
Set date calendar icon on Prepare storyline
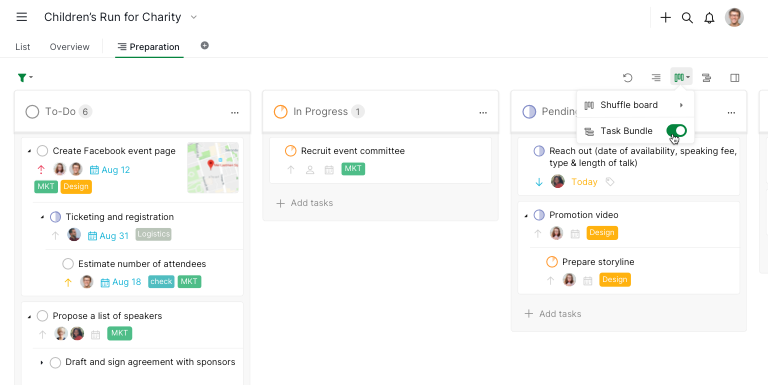(x=588, y=281)
